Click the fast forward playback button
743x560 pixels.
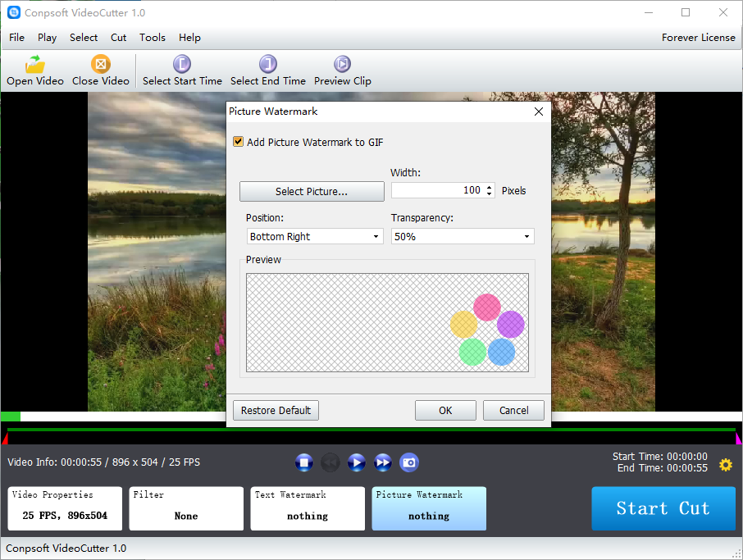coord(383,462)
